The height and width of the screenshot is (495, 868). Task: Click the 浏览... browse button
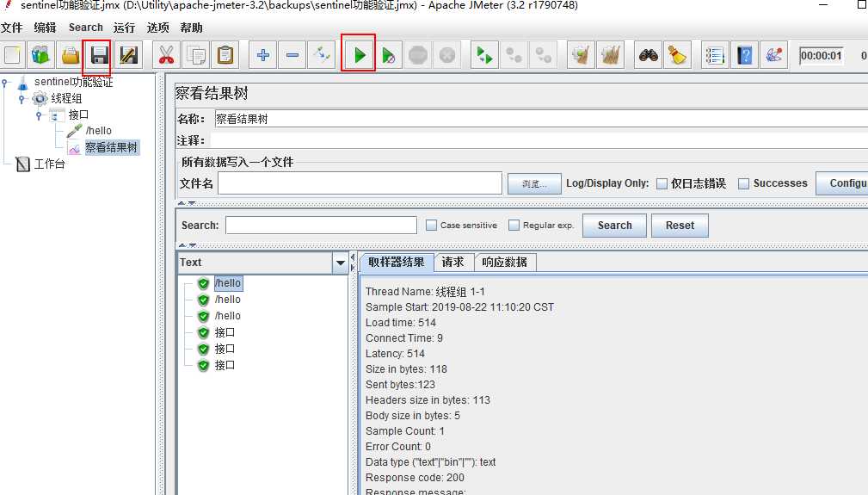coord(534,184)
